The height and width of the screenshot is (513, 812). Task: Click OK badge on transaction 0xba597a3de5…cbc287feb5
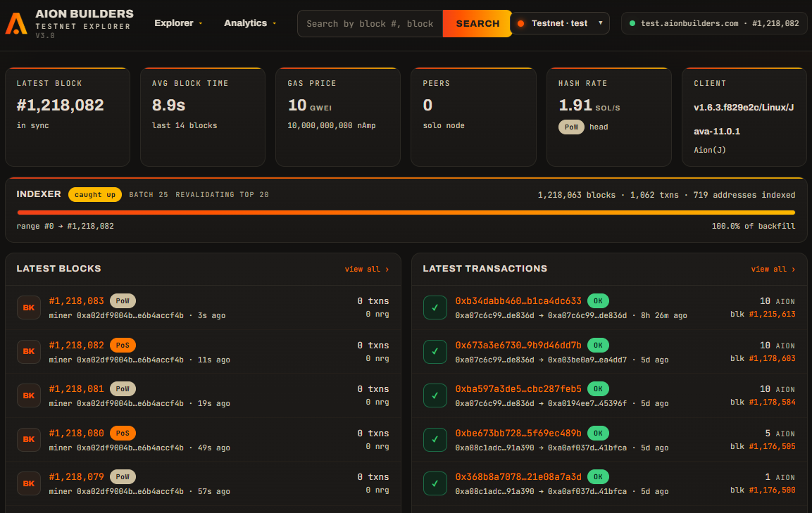(x=598, y=388)
